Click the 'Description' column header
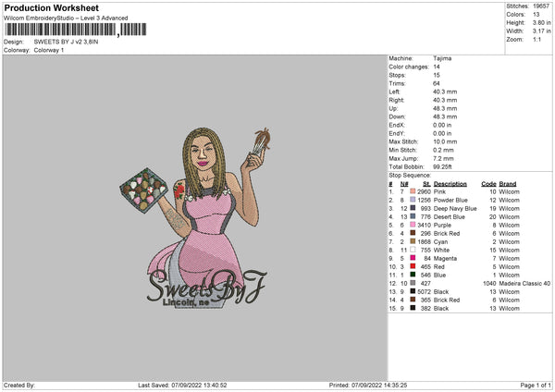 coord(450,184)
